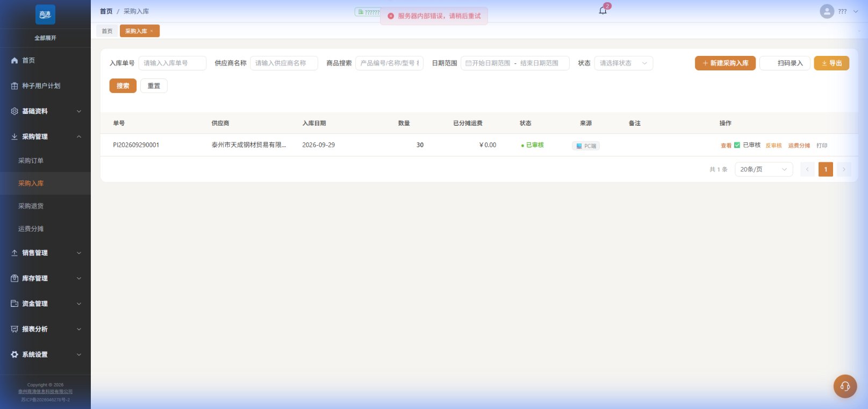Click the 扫码录入 button
The height and width of the screenshot is (409, 868).
click(x=785, y=63)
